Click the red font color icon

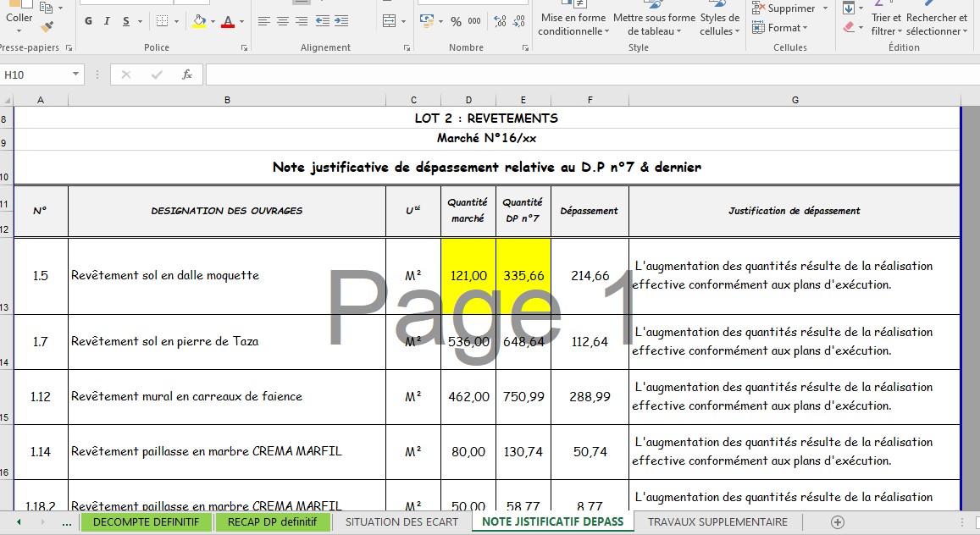point(227,21)
